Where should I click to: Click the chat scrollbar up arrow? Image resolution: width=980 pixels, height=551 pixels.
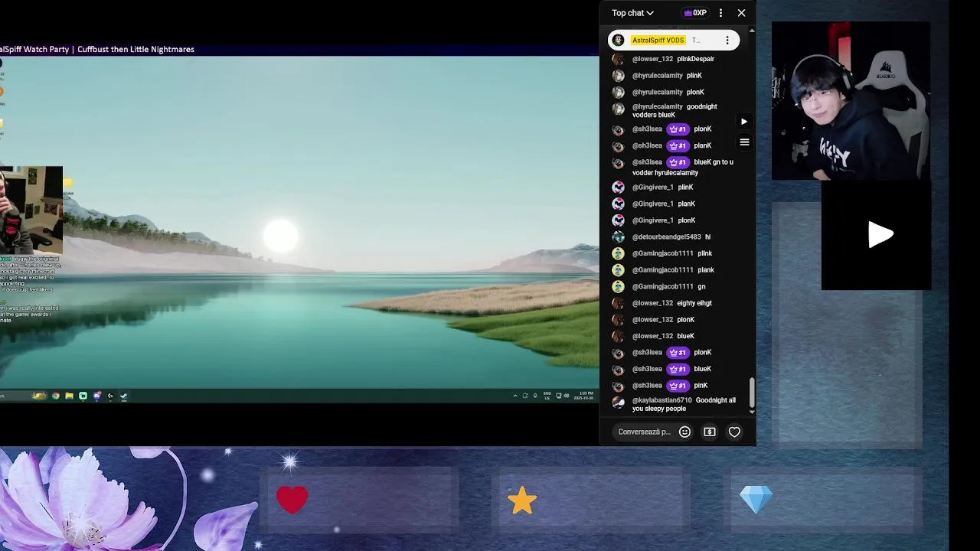click(752, 31)
